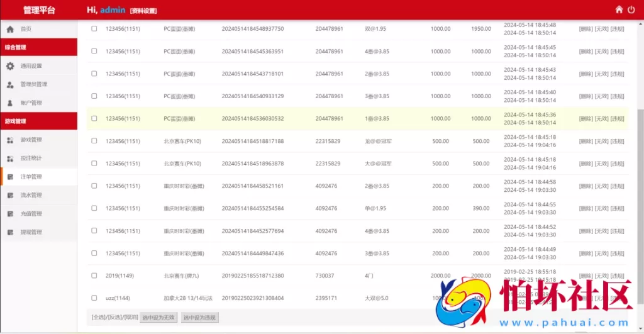Click the 投注统计 sidebar icon
This screenshot has height=334, width=644.
(10, 159)
